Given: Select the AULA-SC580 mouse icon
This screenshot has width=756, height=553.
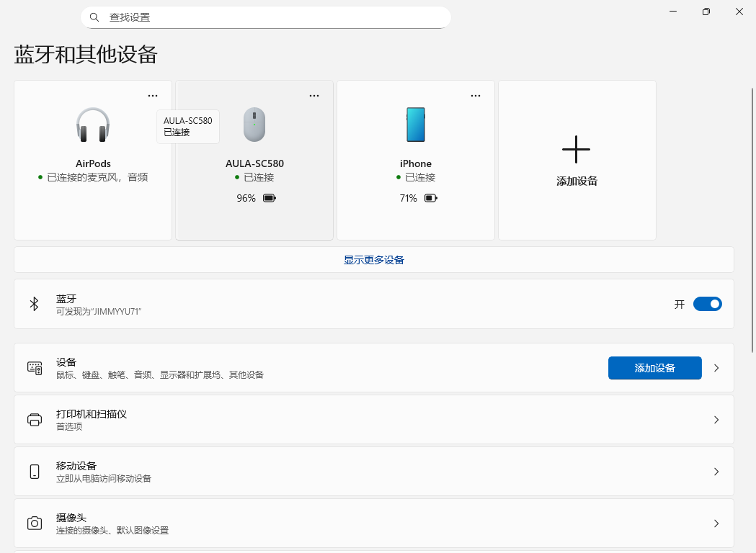Looking at the screenshot, I should pyautogui.click(x=254, y=124).
